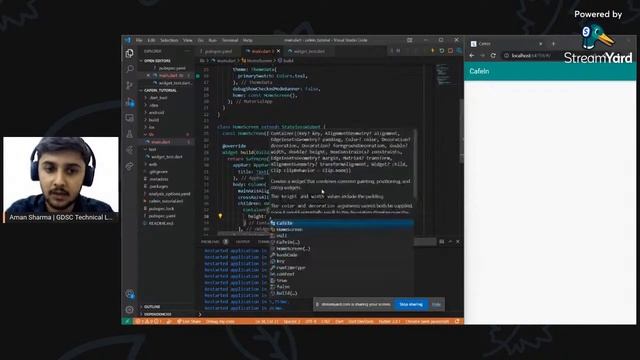Open the Accounts icon in activity bar

coord(130,294)
